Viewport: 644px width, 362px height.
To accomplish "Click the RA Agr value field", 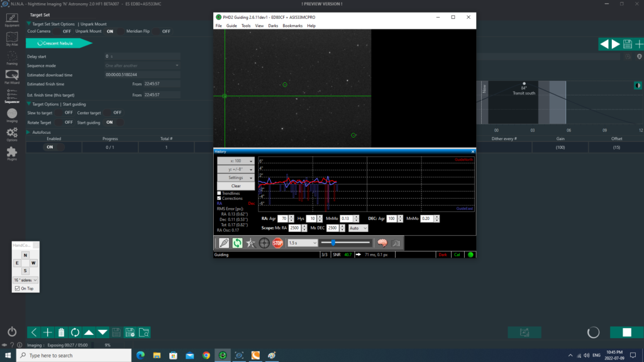I will point(283,219).
